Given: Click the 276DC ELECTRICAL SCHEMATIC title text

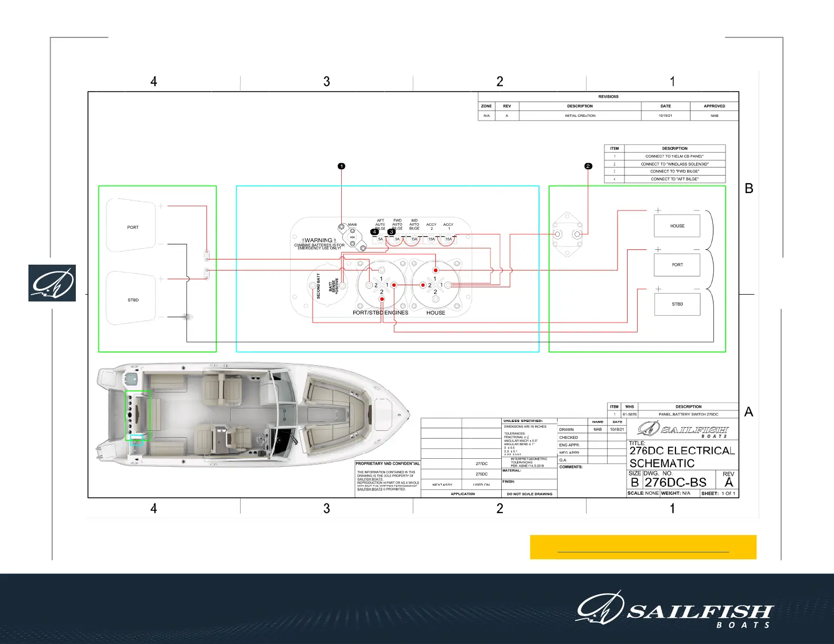Looking at the screenshot, I should (681, 457).
